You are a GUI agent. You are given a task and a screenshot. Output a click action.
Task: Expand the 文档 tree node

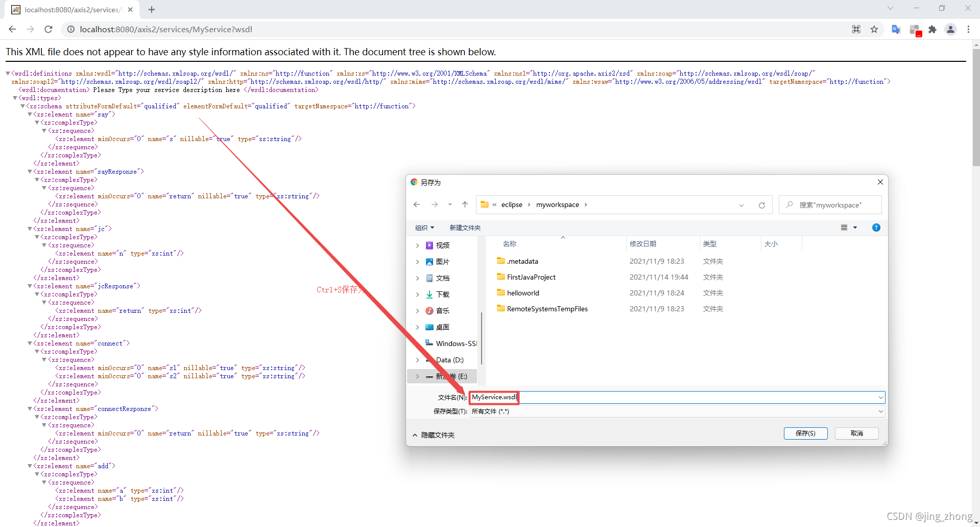click(x=417, y=278)
